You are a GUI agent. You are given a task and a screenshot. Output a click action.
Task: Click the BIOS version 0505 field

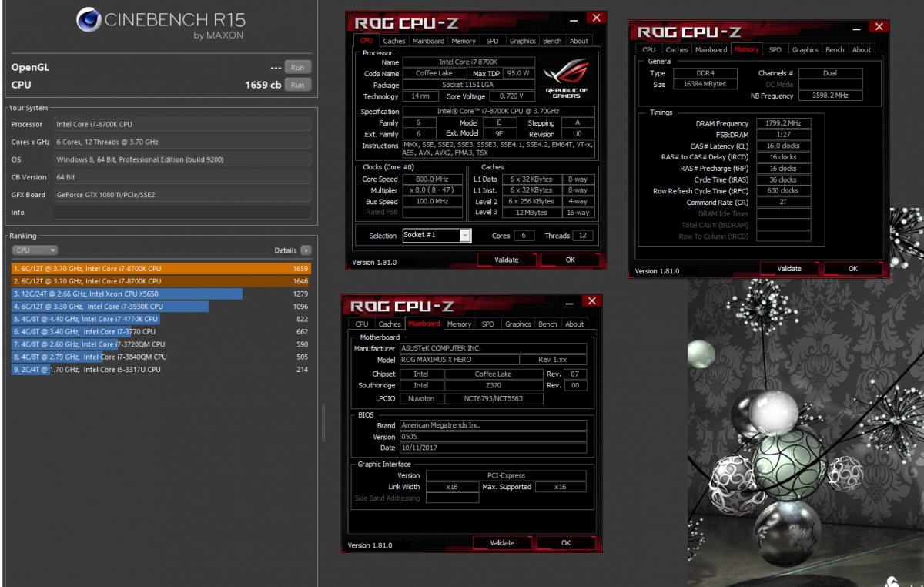tap(493, 437)
